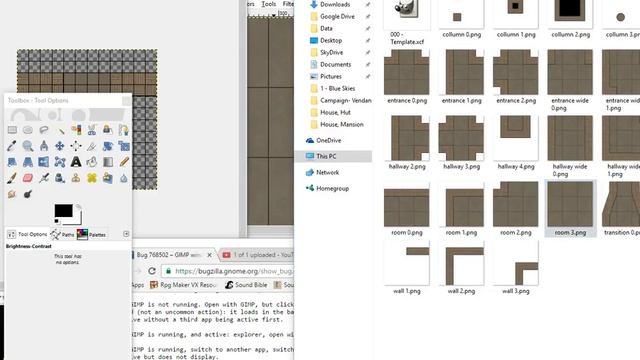
Task: Switch to the Tool Options tab
Action: coord(27,234)
